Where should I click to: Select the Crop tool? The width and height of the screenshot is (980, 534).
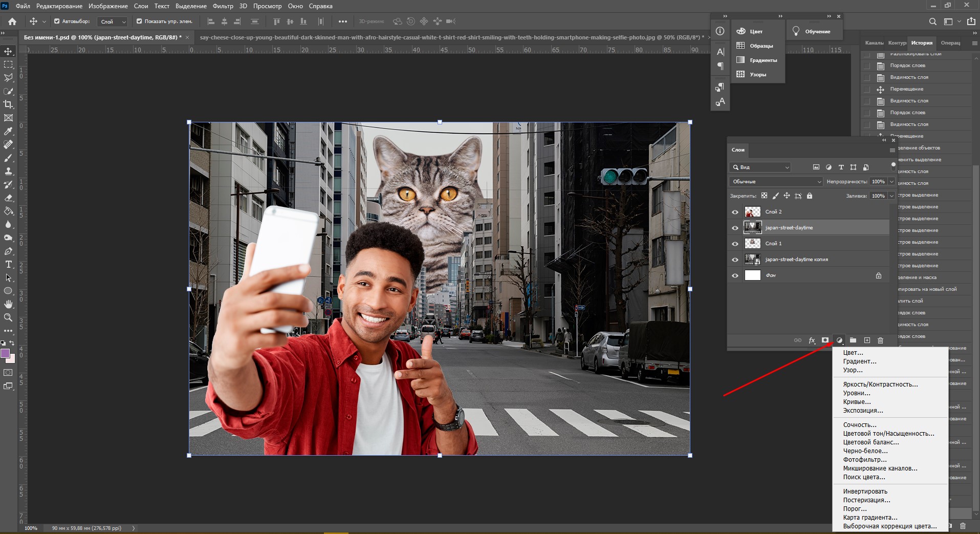(8, 104)
